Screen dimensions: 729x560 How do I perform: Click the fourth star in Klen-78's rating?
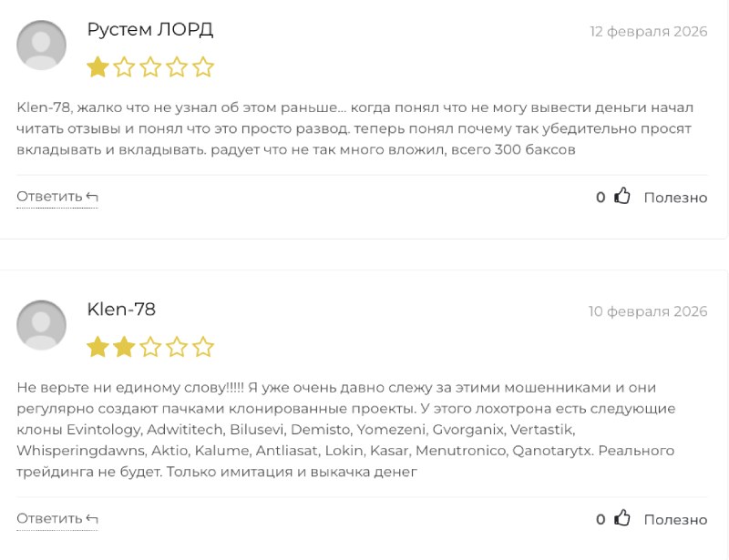tap(177, 347)
